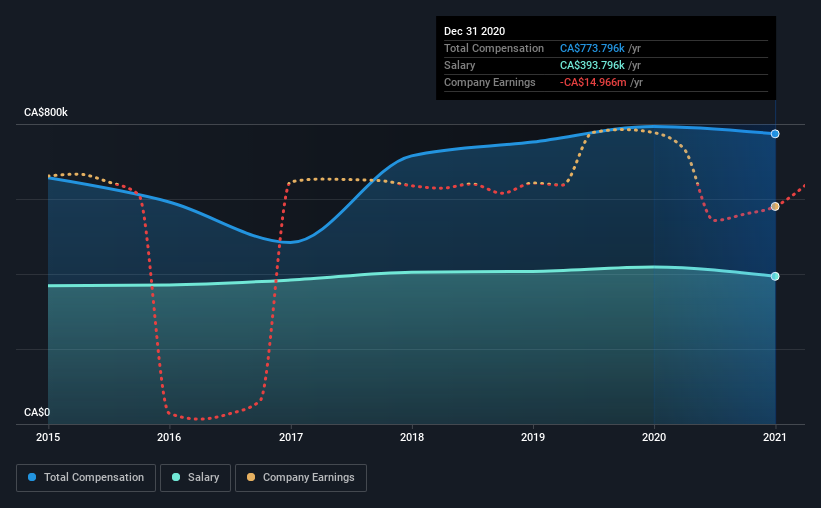This screenshot has height=508, width=821.
Task: Click the Dec 31 2020 tooltip date
Action: tap(474, 31)
